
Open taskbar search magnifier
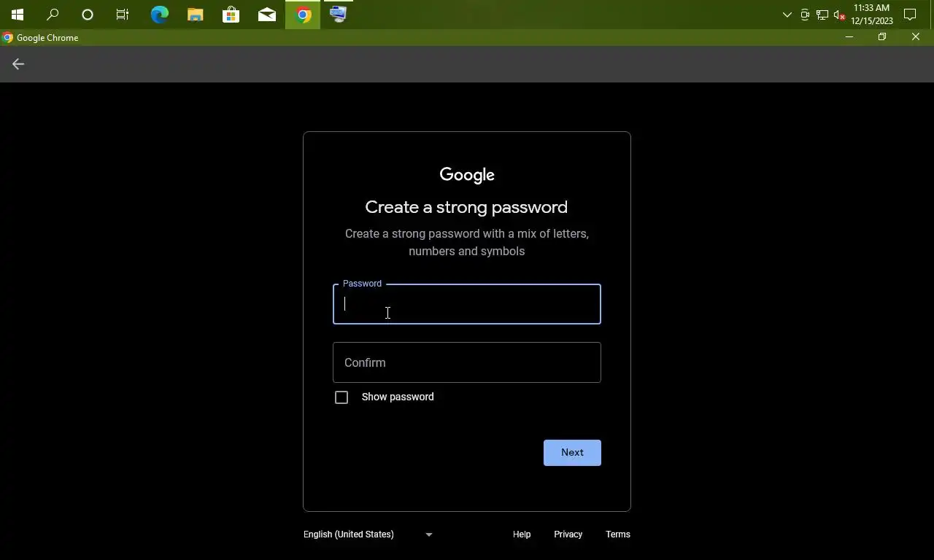coord(53,15)
